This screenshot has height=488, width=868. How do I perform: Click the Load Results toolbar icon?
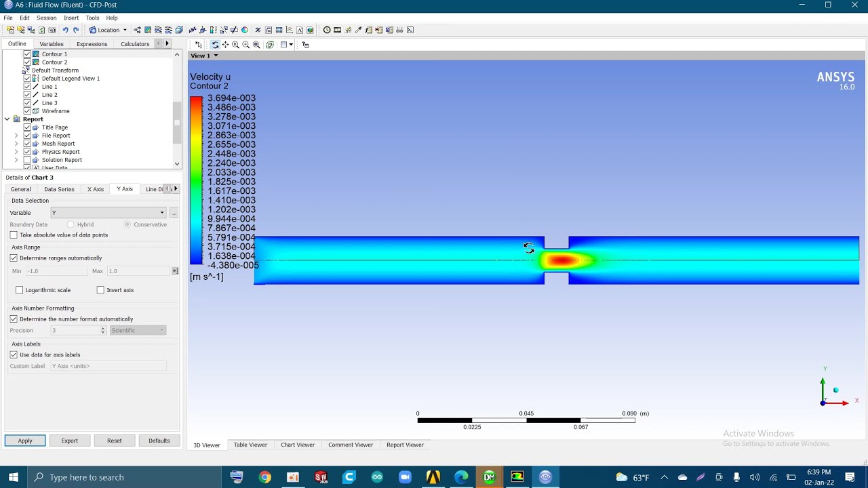[x=10, y=30]
